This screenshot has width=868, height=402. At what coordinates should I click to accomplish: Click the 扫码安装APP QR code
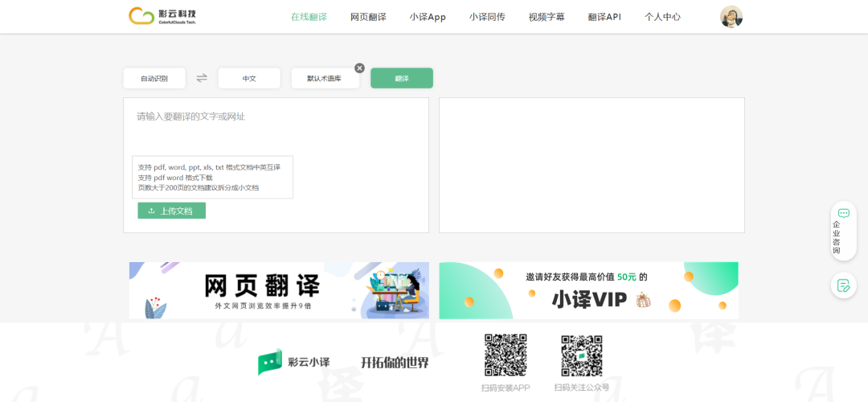click(506, 355)
